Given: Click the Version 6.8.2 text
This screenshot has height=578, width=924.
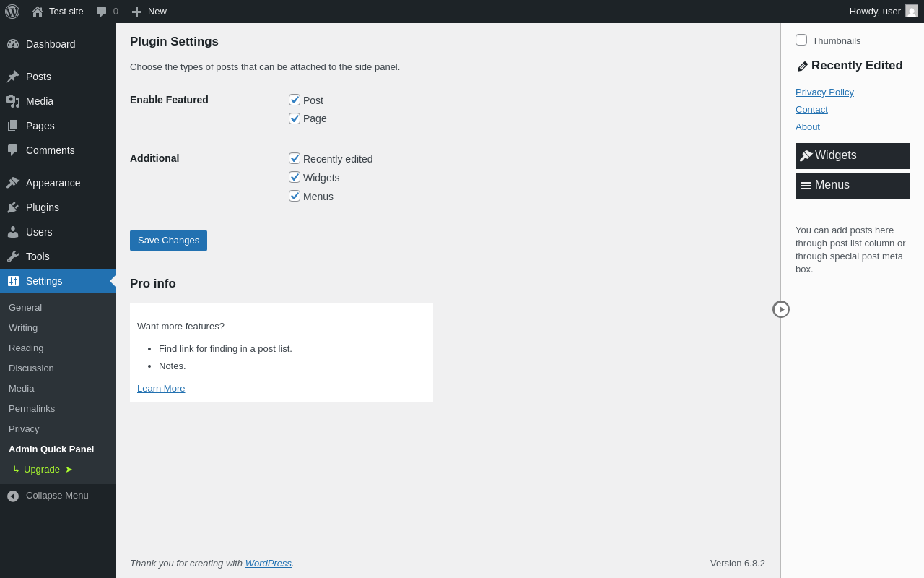Looking at the screenshot, I should coord(738,564).
